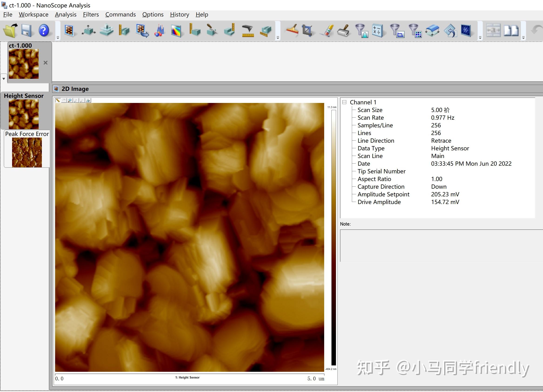Open the rainbow color spectrum tool
543x392 pixels.
pos(176,31)
